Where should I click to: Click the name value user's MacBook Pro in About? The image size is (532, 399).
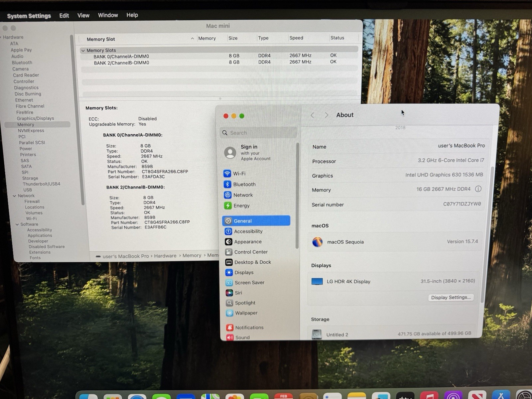(462, 146)
